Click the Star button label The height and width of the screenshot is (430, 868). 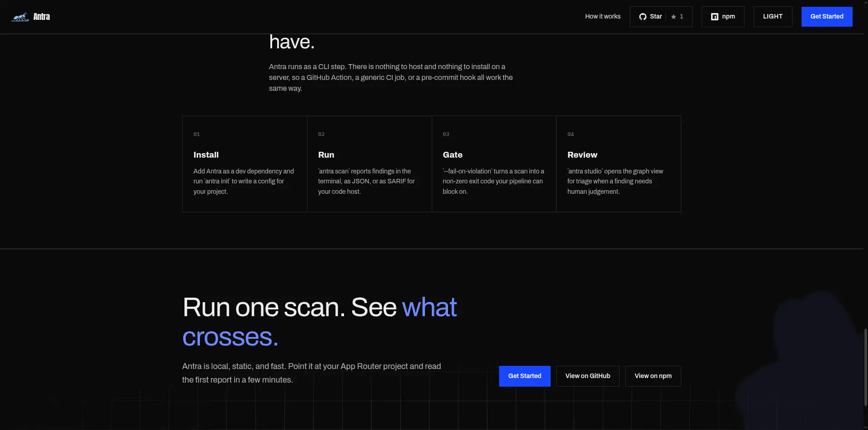656,17
